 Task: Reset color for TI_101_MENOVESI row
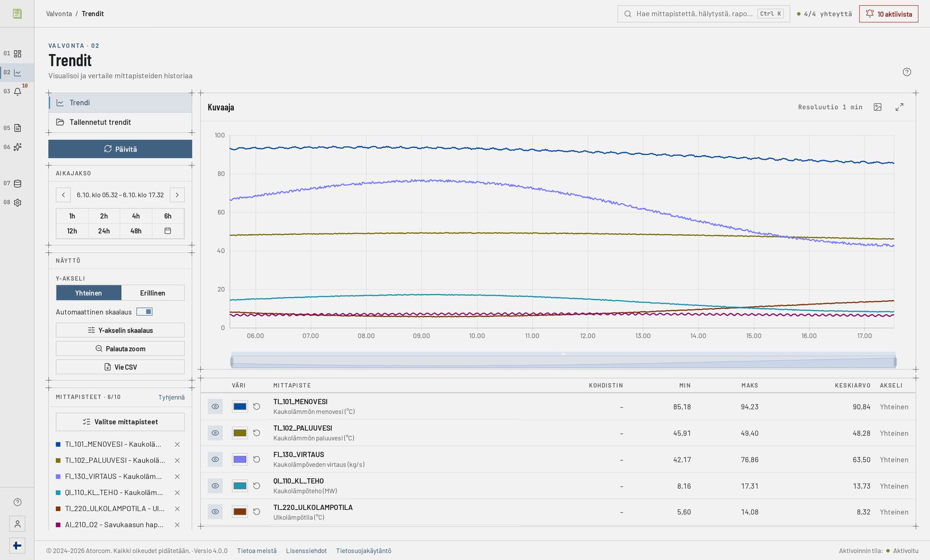[257, 407]
